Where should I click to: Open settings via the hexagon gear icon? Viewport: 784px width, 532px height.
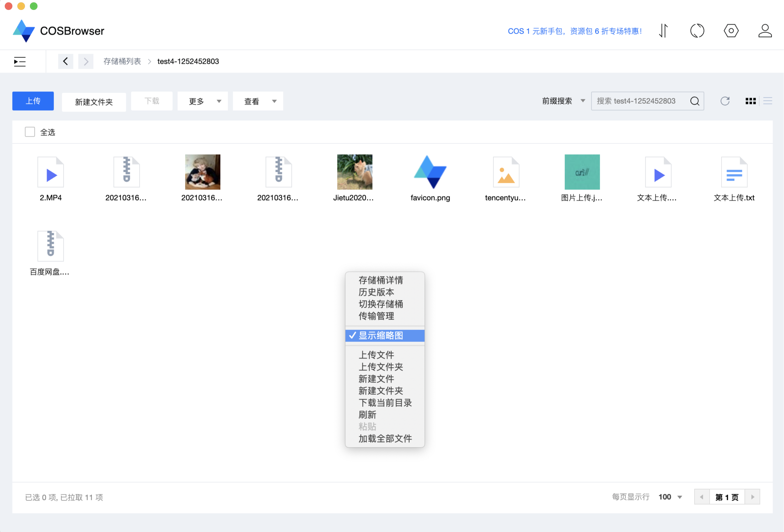731,31
